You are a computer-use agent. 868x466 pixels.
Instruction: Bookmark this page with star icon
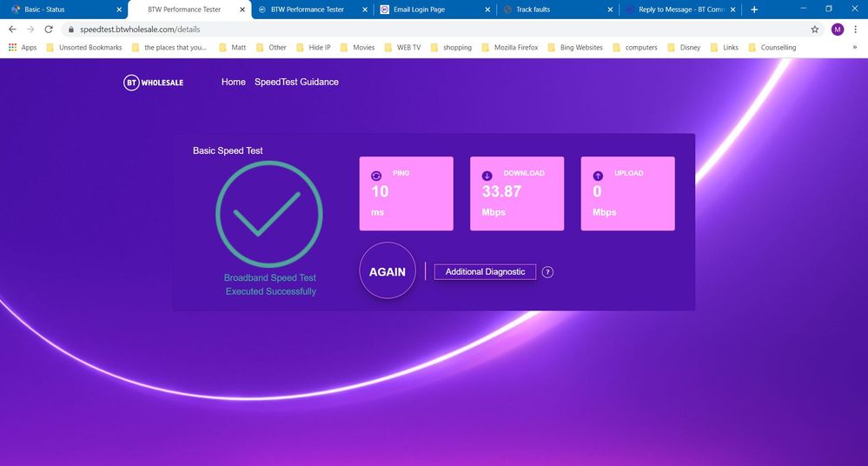pos(814,29)
